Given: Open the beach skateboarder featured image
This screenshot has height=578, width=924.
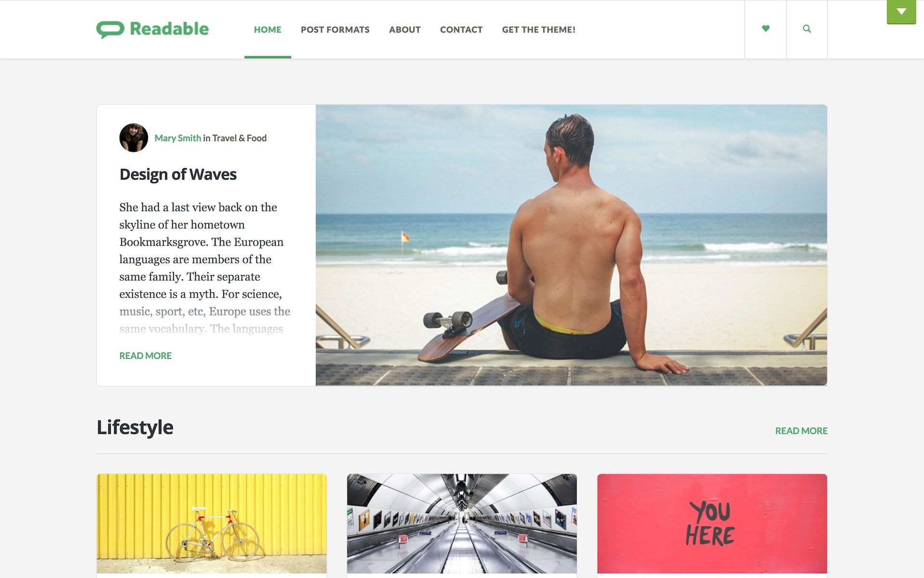Looking at the screenshot, I should tap(571, 245).
